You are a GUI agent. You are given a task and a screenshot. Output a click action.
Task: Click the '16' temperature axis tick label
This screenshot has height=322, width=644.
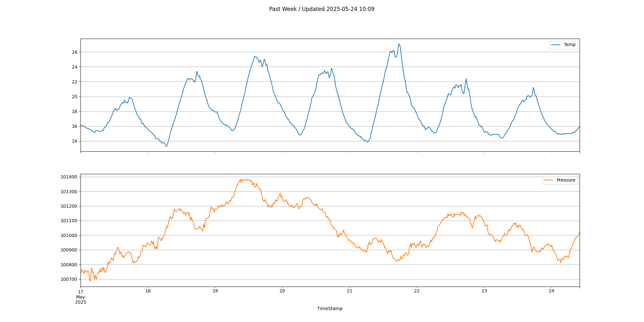(75, 126)
